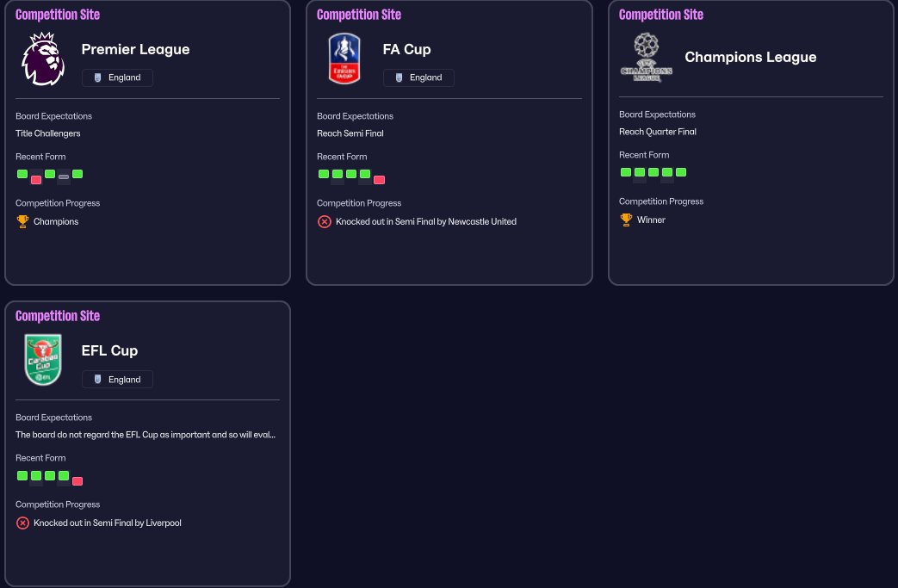
Task: Select the red loss marker in FA Cup form
Action: coord(379,180)
